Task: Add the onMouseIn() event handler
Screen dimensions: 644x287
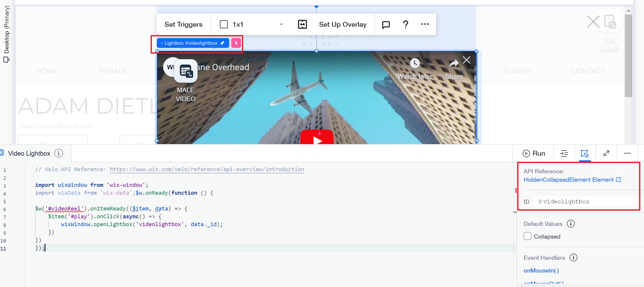Action: 541,271
